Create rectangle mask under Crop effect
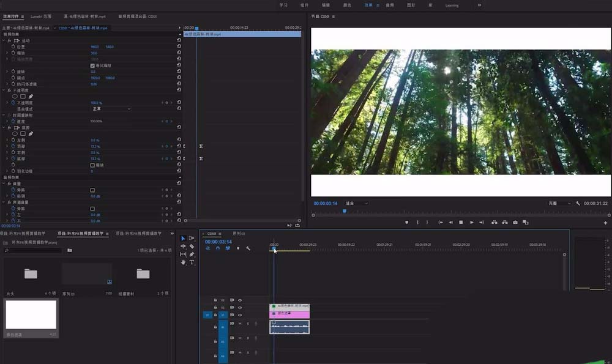Image resolution: width=612 pixels, height=364 pixels. (x=23, y=133)
